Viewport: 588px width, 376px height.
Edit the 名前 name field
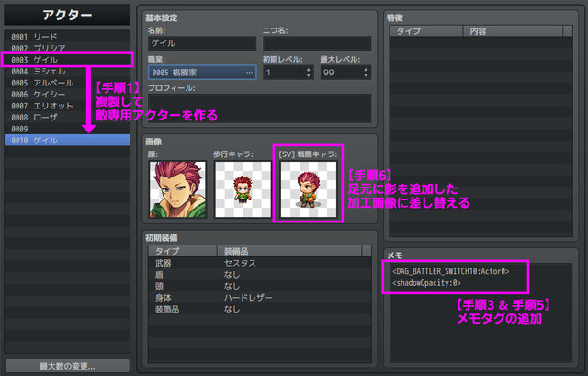coord(202,43)
